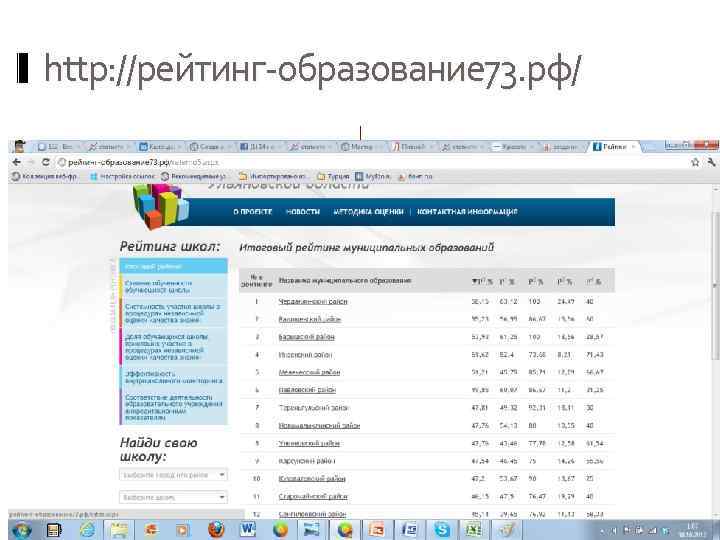Screen dimensions: 720x540
Task: Open the 'Выберите школу' dropdown
Action: click(x=173, y=497)
